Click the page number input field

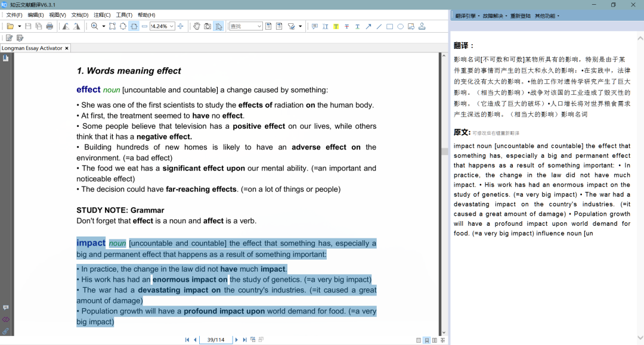pos(215,340)
